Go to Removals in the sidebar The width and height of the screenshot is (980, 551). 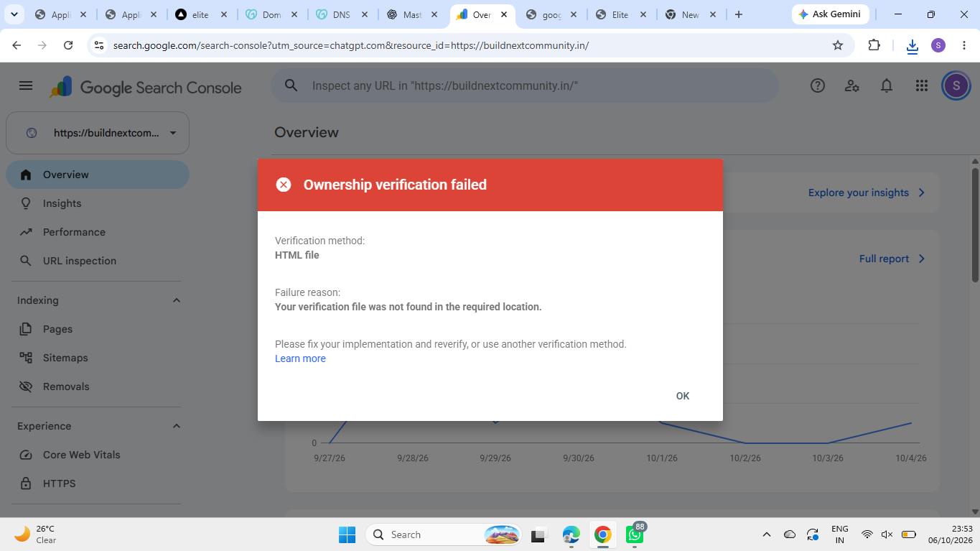[98, 386]
